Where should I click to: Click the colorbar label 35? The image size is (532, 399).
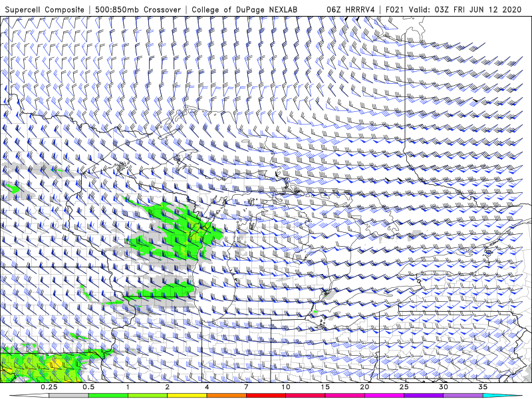click(483, 387)
